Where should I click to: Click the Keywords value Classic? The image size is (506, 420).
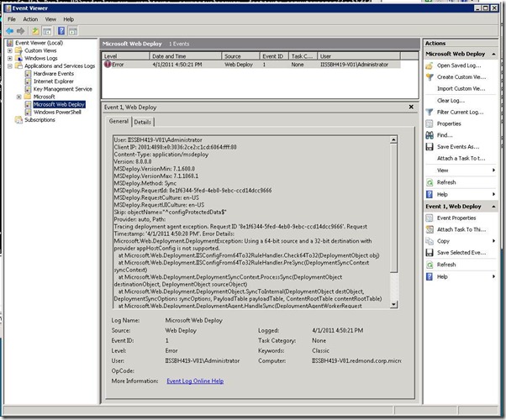[x=320, y=350]
